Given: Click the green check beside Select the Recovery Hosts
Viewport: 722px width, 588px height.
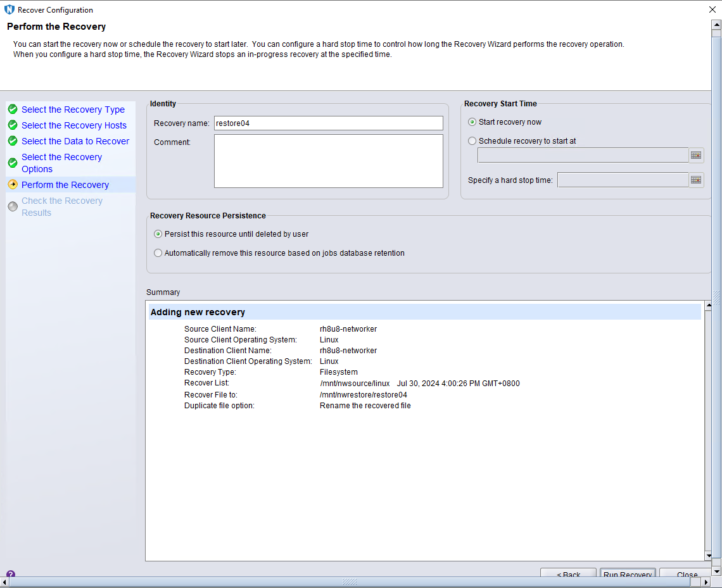Looking at the screenshot, I should tap(13, 125).
